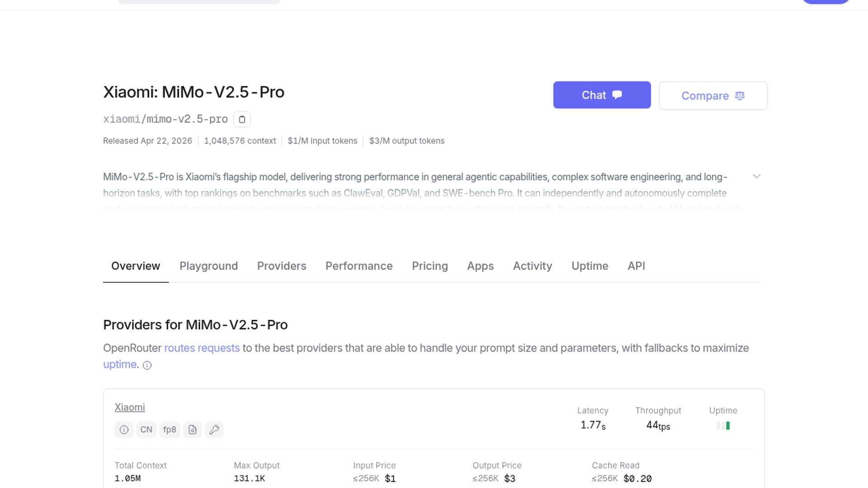Open the Xiaomi data policy document icon
This screenshot has height=488, width=868.
193,430
